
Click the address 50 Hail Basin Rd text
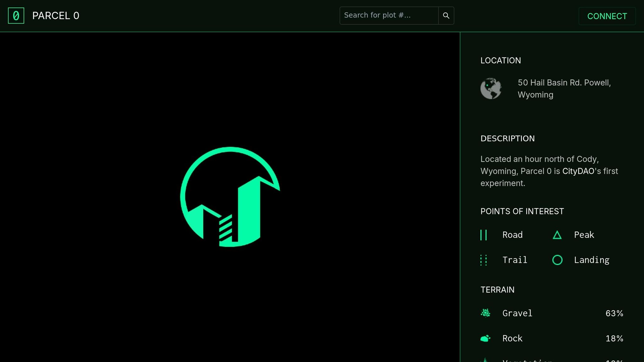564,89
